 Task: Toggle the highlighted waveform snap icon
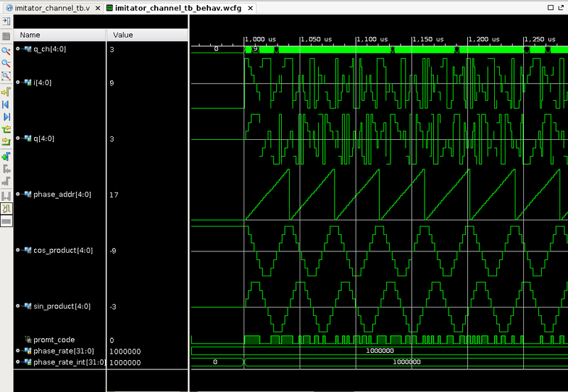(x=6, y=208)
